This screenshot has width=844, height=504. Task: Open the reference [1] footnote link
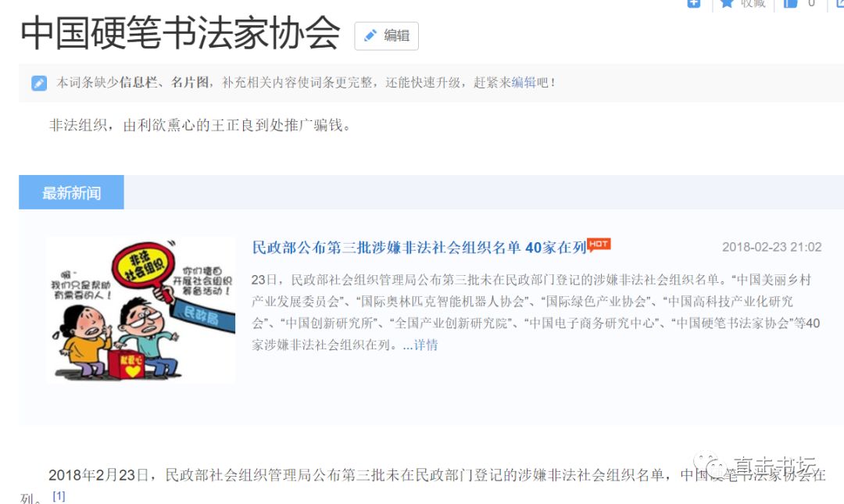click(x=59, y=496)
